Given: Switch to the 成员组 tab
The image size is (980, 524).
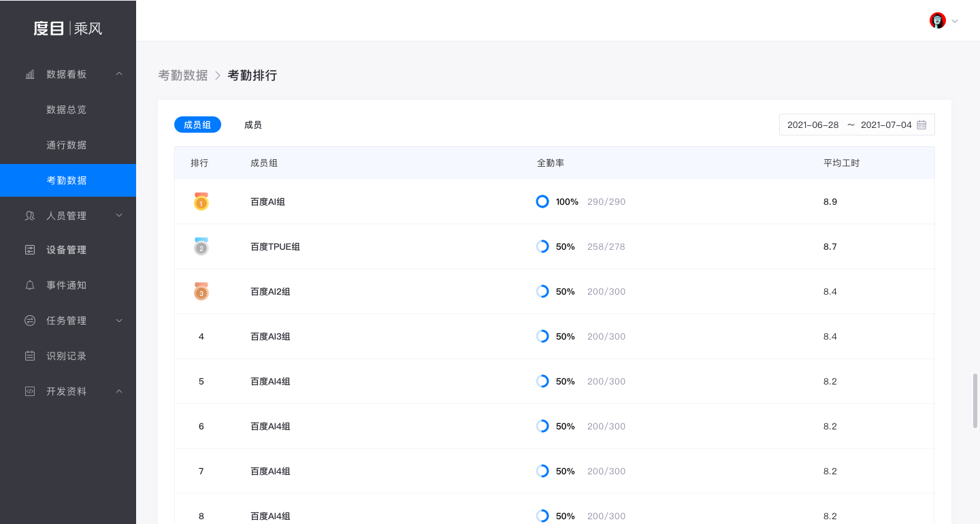Looking at the screenshot, I should tap(197, 125).
